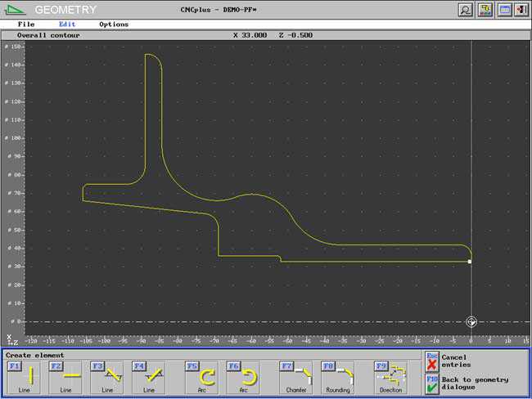The height and width of the screenshot is (399, 532).
Task: Click the Z -0.500 coordinate readout
Action: coord(295,35)
